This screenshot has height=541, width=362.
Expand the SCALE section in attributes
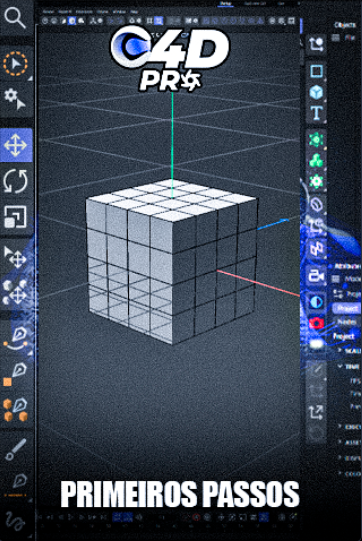(340, 351)
